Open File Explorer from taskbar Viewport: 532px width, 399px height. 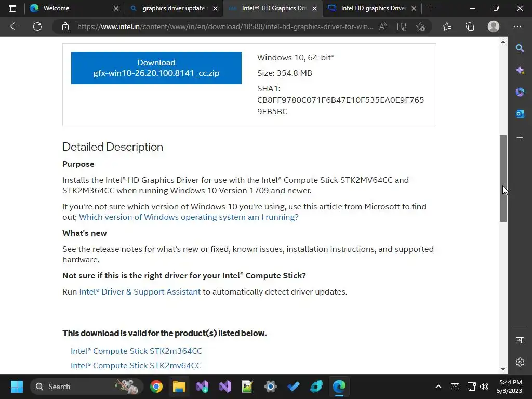179,387
